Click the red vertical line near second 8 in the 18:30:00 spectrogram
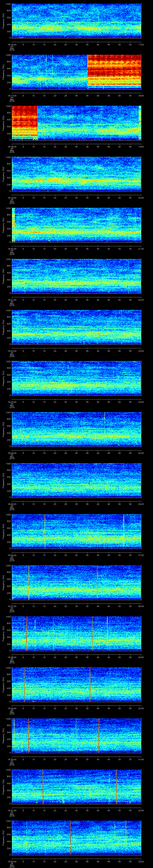 (x=29, y=736)
